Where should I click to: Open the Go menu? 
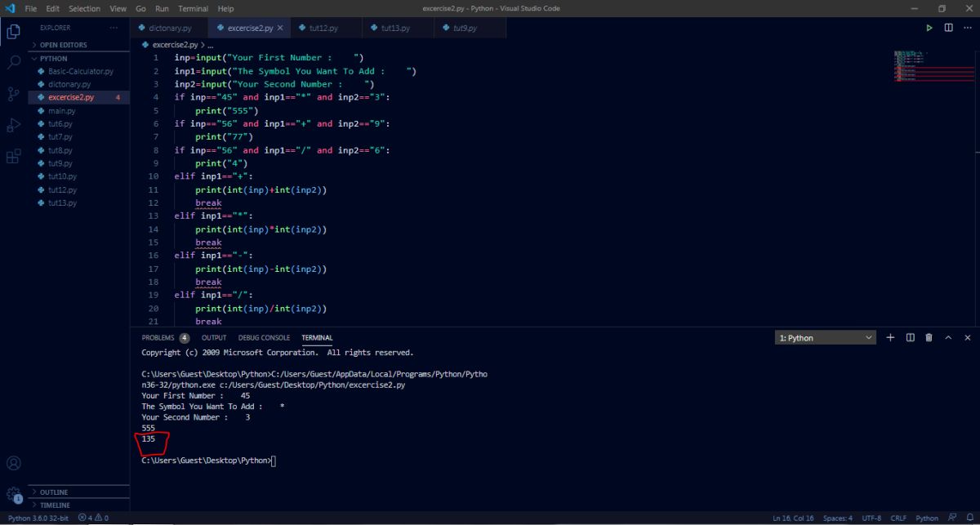pos(141,8)
